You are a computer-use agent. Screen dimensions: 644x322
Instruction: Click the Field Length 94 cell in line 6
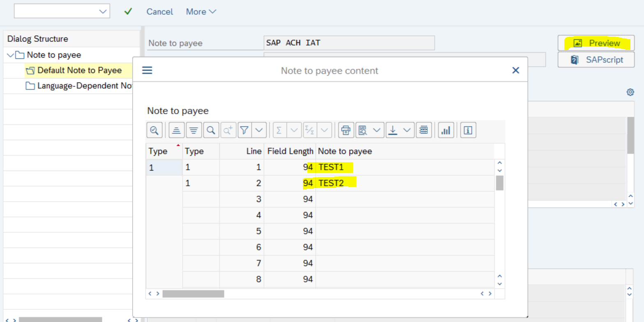coord(290,247)
